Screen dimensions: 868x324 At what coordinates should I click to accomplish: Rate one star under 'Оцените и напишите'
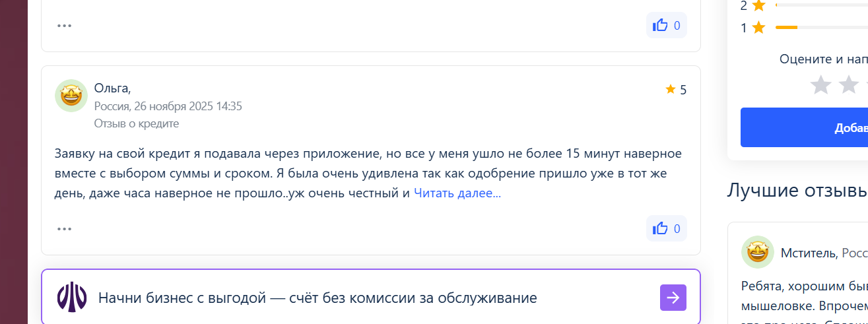[x=820, y=84]
